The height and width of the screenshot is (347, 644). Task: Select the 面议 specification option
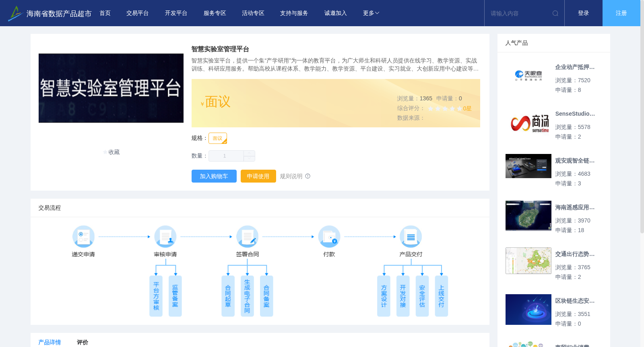click(218, 138)
